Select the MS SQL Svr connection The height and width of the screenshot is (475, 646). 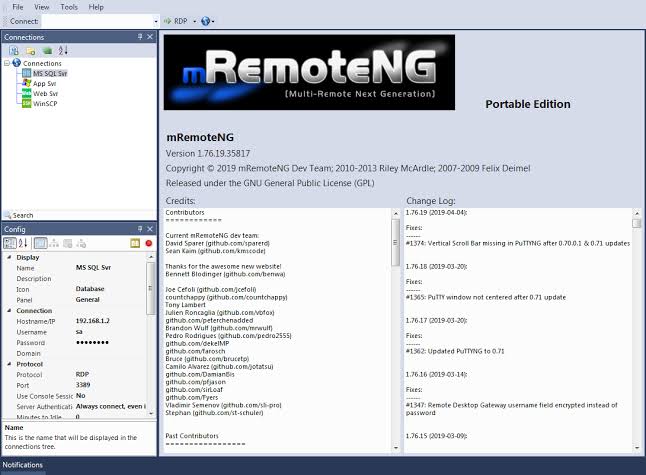(x=50, y=73)
